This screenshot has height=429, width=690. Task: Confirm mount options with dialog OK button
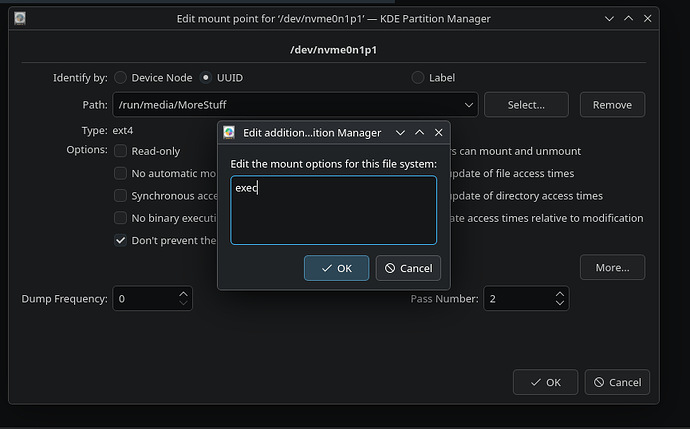pos(337,268)
